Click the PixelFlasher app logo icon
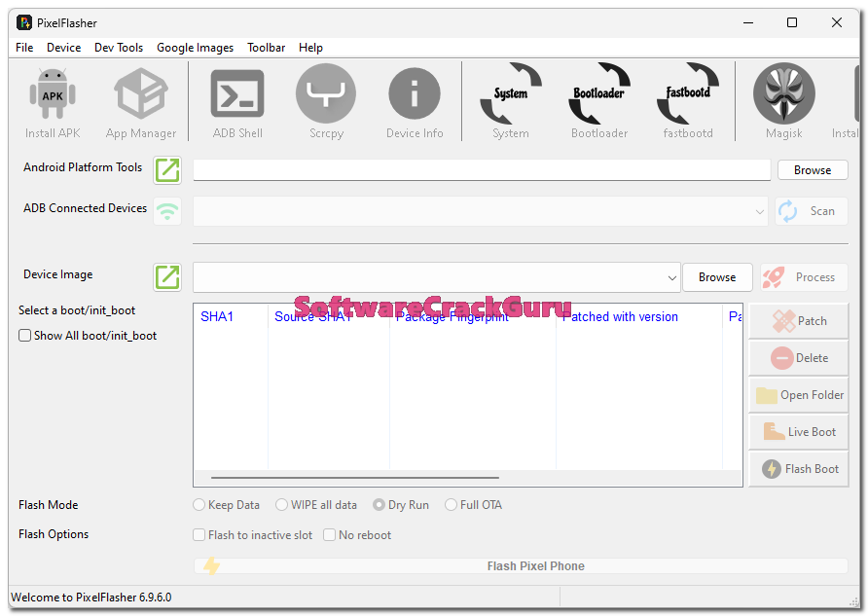 click(23, 22)
